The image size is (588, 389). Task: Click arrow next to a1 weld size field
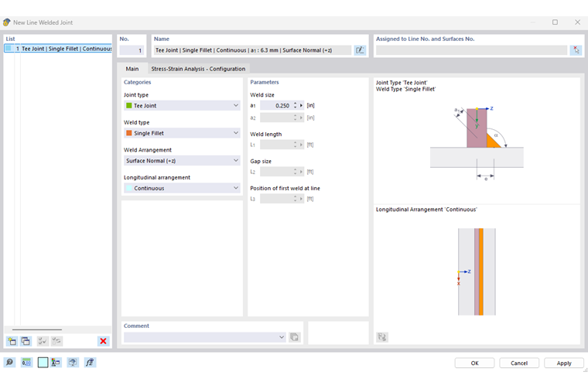coord(301,106)
